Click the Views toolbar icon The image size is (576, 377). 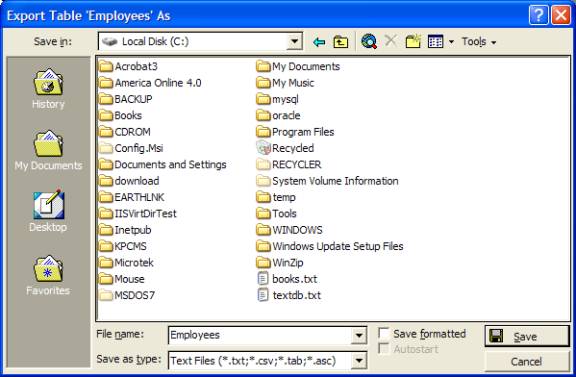coord(436,42)
